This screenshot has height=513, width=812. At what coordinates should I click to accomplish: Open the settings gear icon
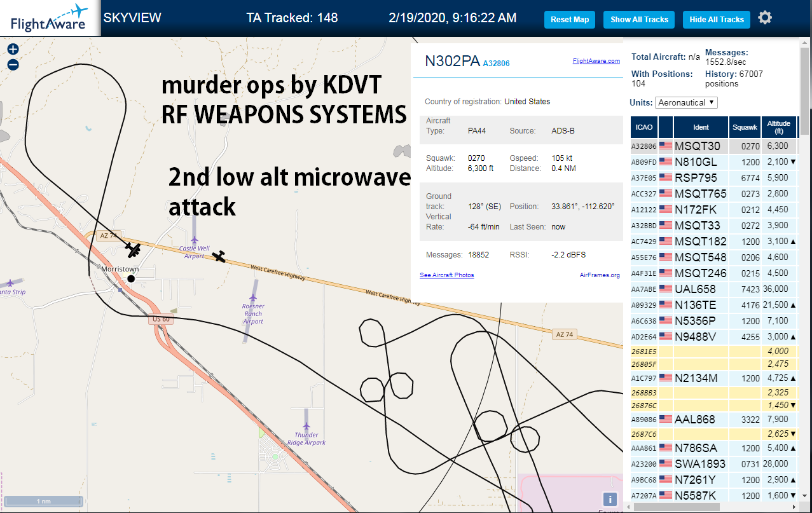(765, 18)
